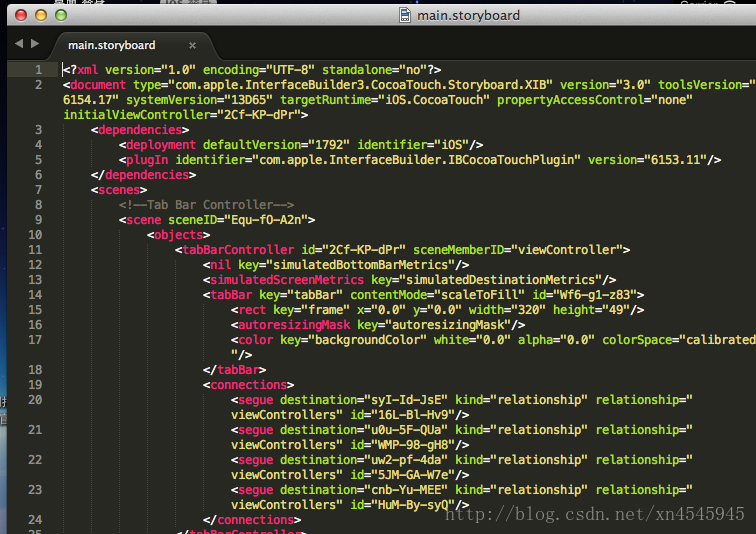Viewport: 756px width, 534px height.
Task: Click the segue id "WMP-98-gH8"
Action: 413,445
